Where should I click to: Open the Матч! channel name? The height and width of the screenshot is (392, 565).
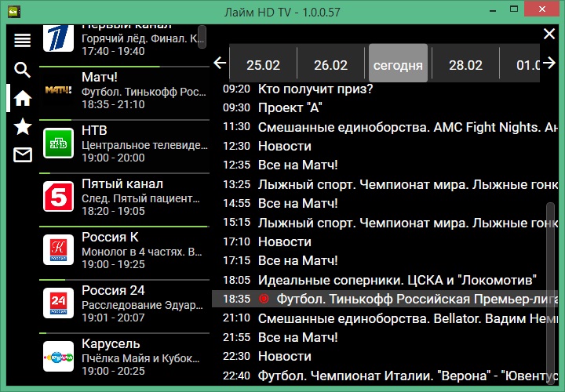(x=100, y=77)
